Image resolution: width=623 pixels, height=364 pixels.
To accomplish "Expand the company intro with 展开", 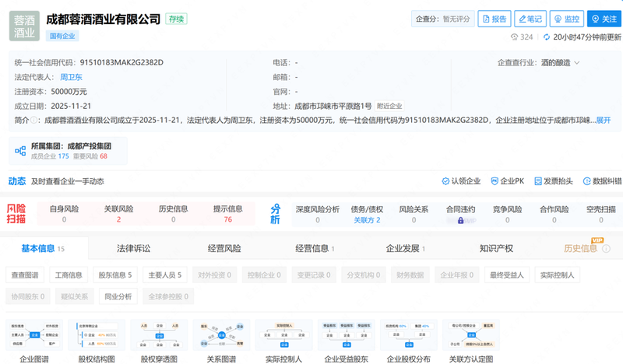I will coord(603,121).
